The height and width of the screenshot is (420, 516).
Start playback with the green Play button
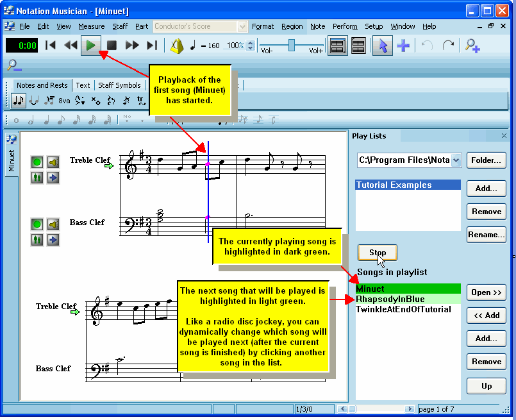91,46
